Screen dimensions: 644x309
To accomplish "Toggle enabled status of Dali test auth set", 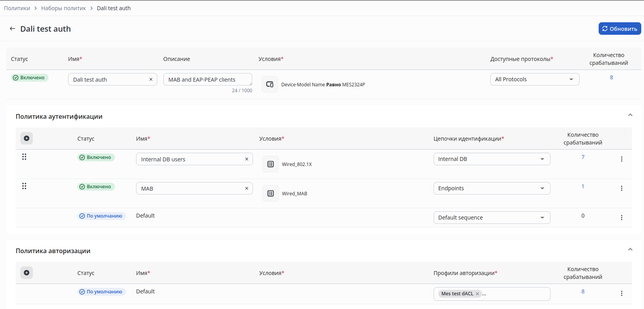I will coord(30,78).
